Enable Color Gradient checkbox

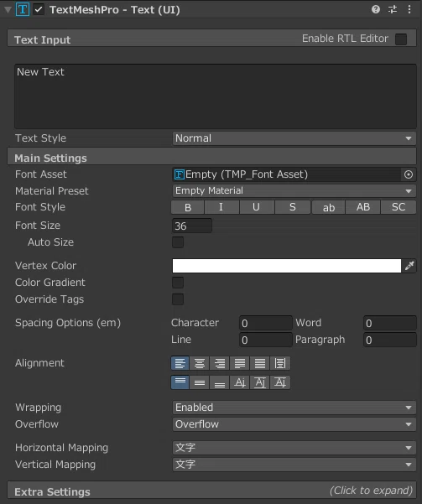pyautogui.click(x=178, y=283)
